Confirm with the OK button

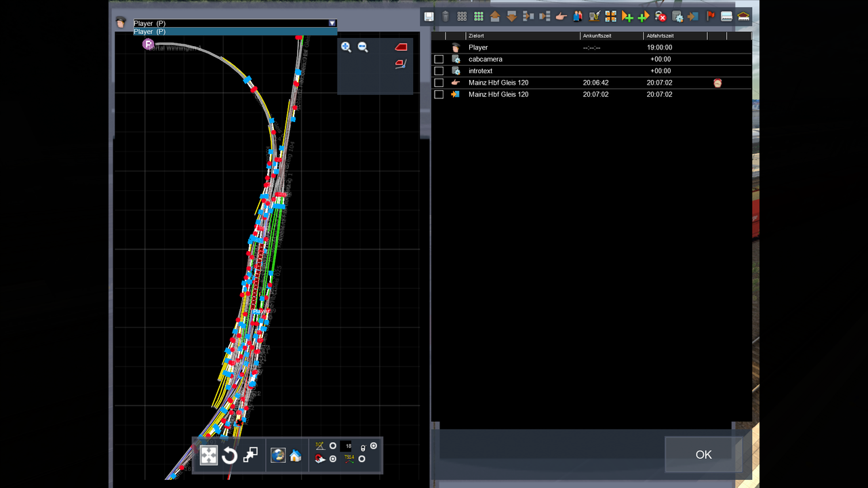tap(703, 455)
